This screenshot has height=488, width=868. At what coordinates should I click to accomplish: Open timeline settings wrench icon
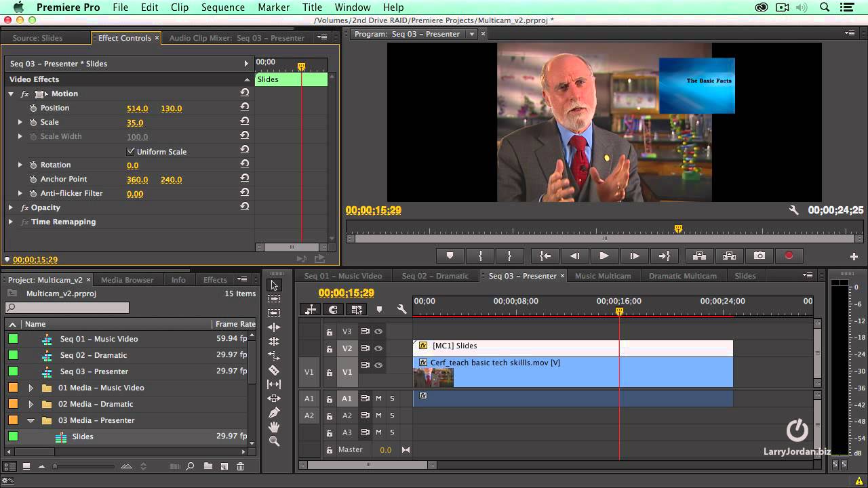401,309
